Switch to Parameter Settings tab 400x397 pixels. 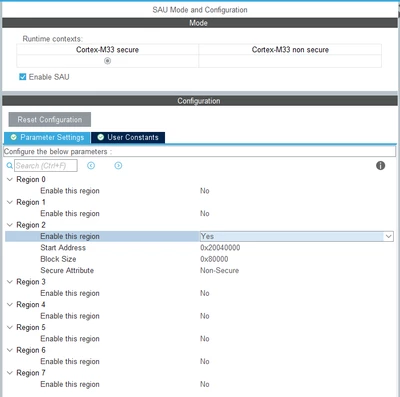coord(47,137)
